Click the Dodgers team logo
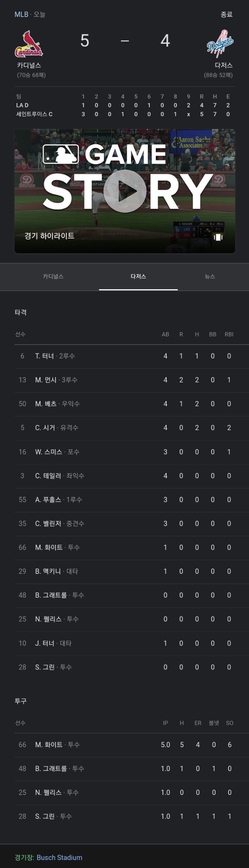 [x=220, y=44]
